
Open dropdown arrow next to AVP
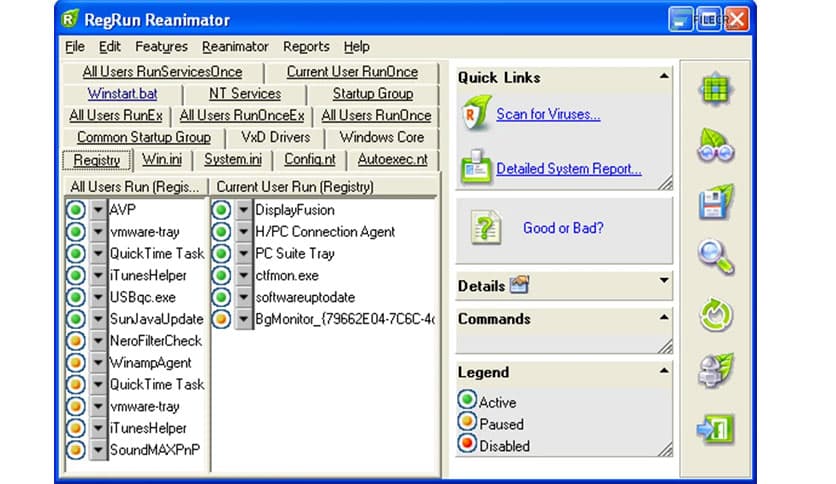pyautogui.click(x=98, y=209)
